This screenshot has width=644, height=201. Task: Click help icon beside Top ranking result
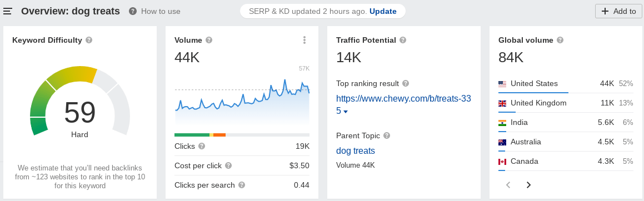coord(406,83)
